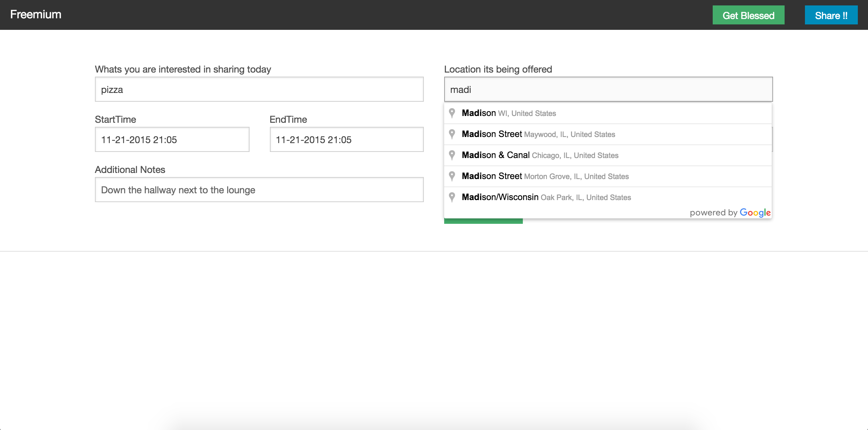Click map pin icon beside Madison WI

pyautogui.click(x=452, y=113)
